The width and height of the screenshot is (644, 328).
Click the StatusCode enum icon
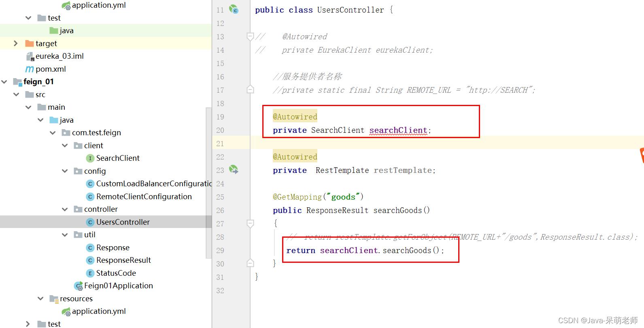(x=90, y=273)
